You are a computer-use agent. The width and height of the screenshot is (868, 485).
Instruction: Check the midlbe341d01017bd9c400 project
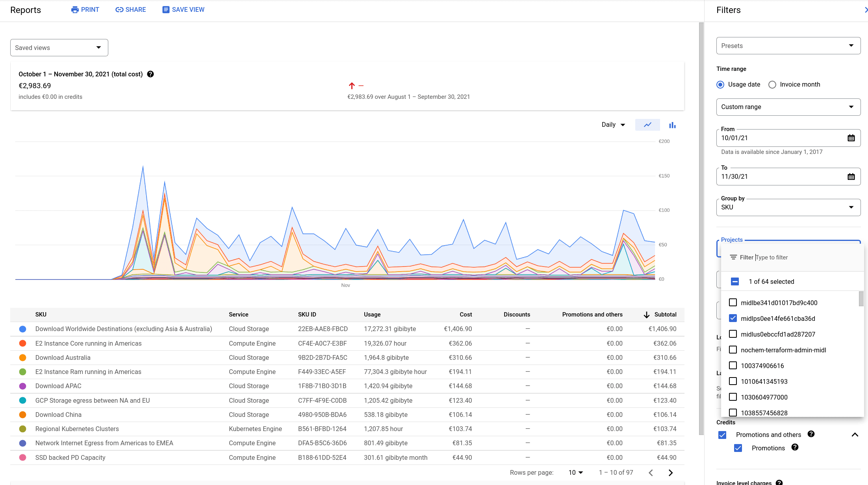733,302
